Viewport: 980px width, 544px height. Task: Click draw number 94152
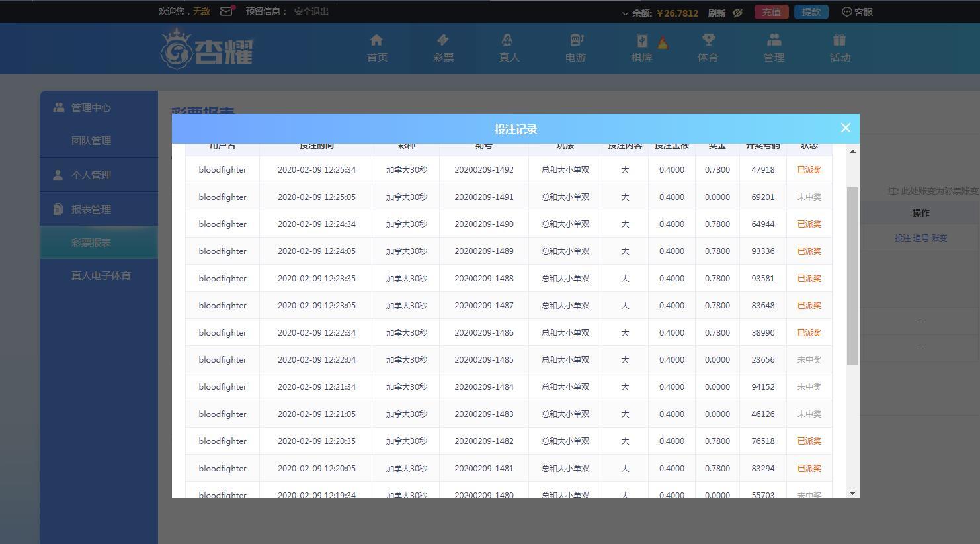point(763,387)
